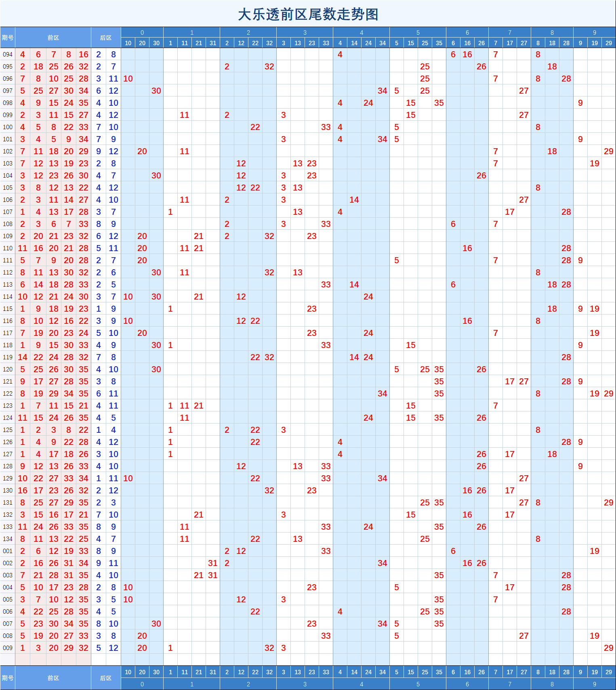Select issue number 121
Image resolution: width=616 pixels, height=690 pixels.
pyautogui.click(x=8, y=382)
